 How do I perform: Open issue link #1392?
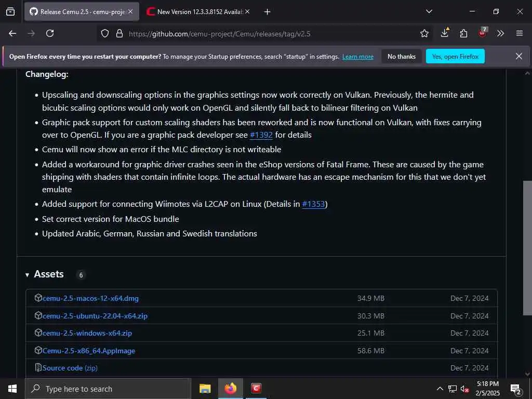point(261,135)
